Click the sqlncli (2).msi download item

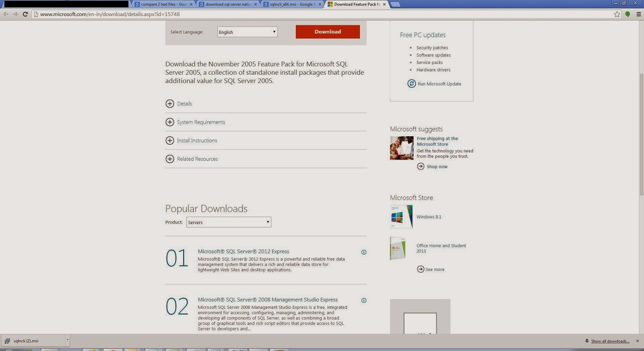[x=35, y=341]
